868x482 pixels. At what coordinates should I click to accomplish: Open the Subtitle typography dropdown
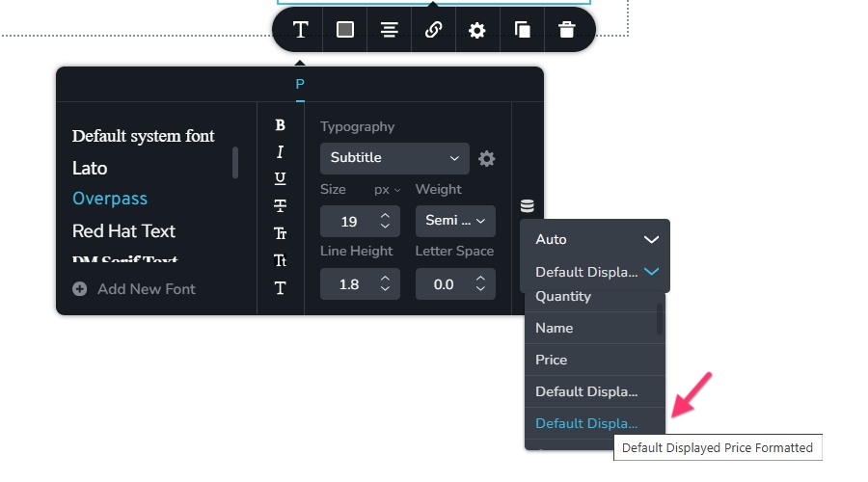394,158
